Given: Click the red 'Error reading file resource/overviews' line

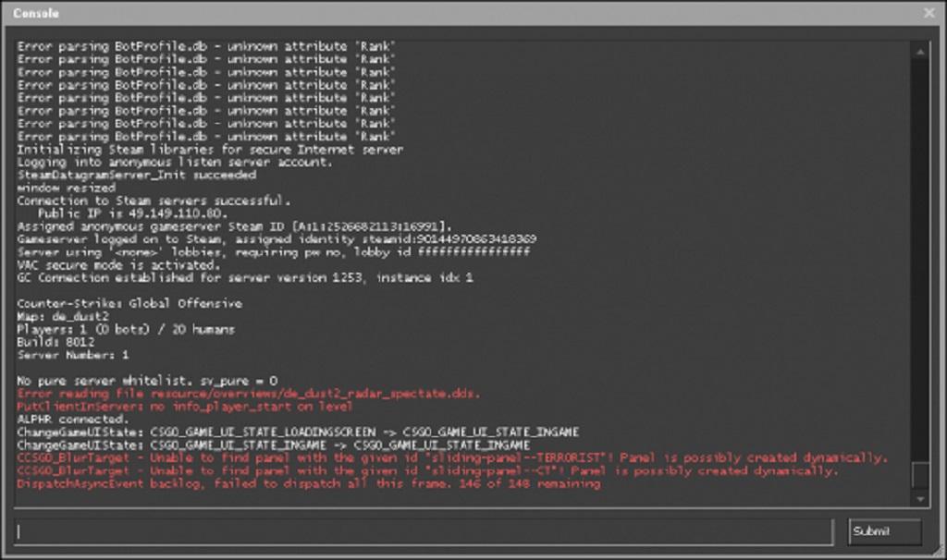Looking at the screenshot, I should tap(248, 394).
